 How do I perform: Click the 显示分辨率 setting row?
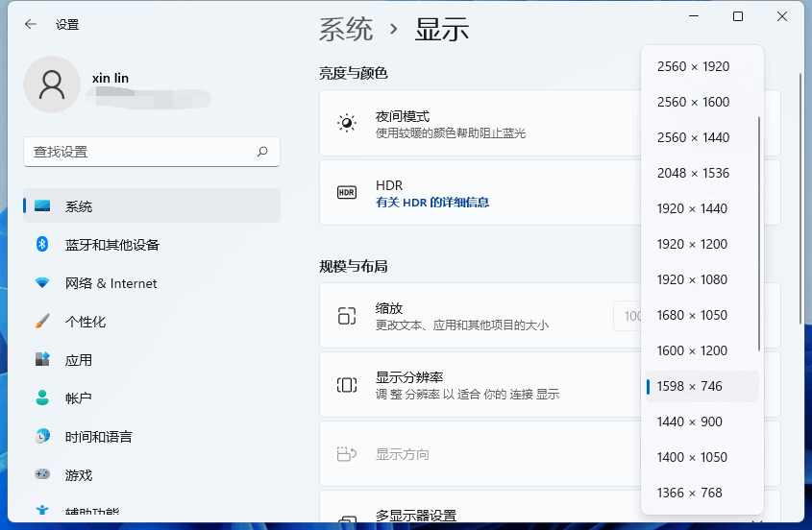pos(480,385)
